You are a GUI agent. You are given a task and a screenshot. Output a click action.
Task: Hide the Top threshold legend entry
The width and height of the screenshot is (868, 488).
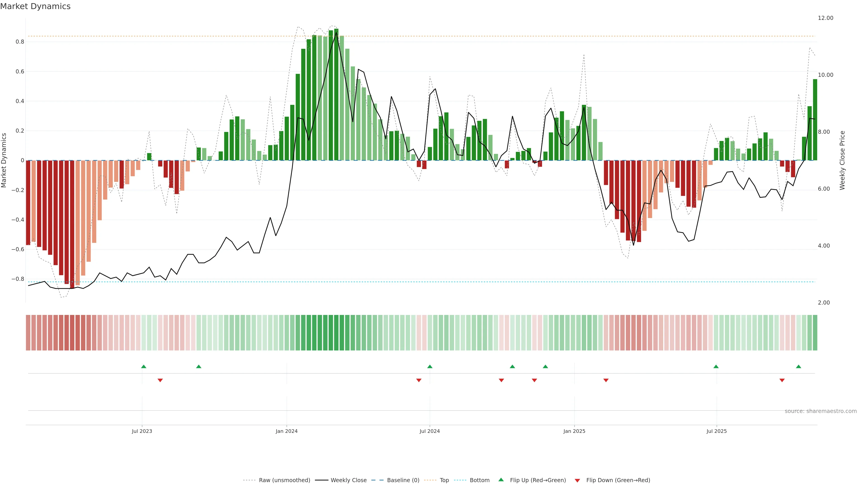(444, 480)
